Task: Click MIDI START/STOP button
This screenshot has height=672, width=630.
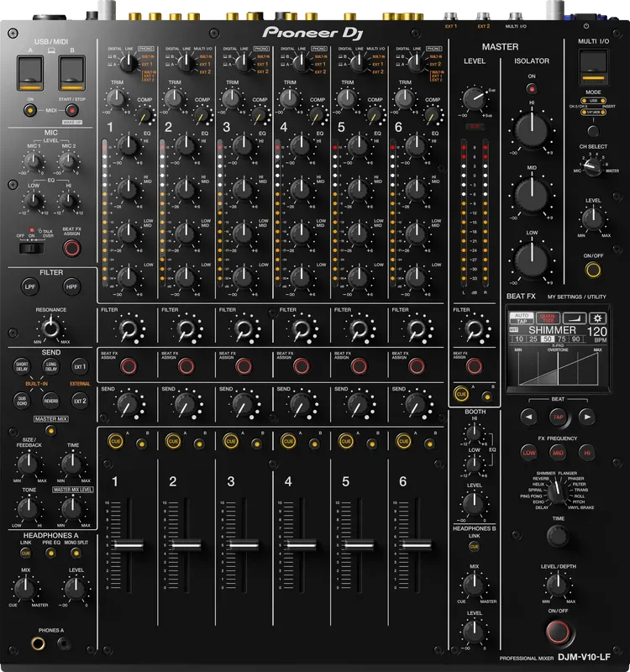Action: [x=71, y=110]
